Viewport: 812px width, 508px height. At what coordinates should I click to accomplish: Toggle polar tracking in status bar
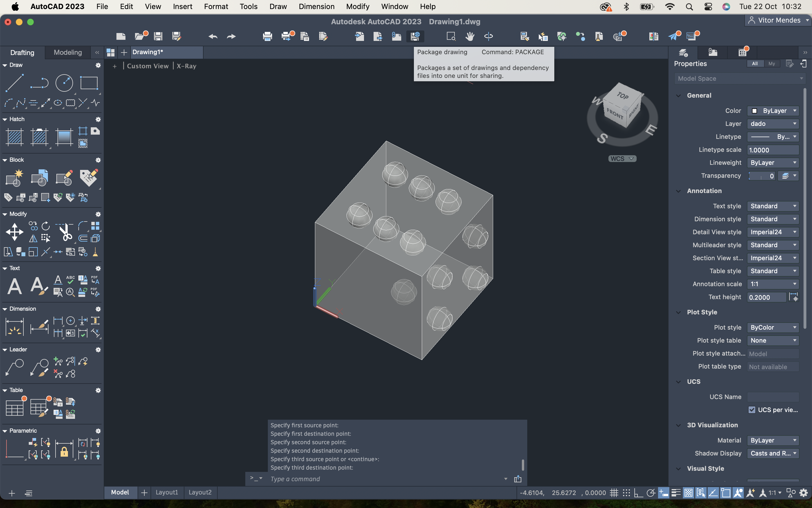pos(651,493)
